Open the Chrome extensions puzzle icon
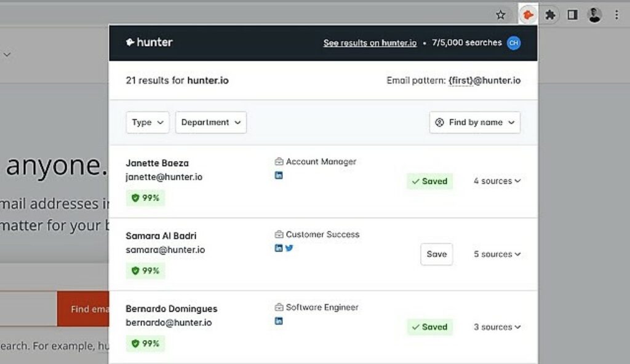The height and width of the screenshot is (364, 630). (x=550, y=15)
